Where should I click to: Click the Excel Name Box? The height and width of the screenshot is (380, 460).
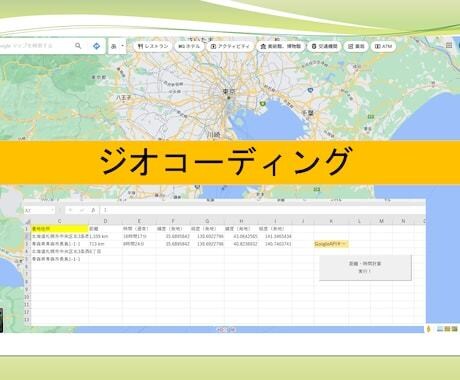coord(39,210)
